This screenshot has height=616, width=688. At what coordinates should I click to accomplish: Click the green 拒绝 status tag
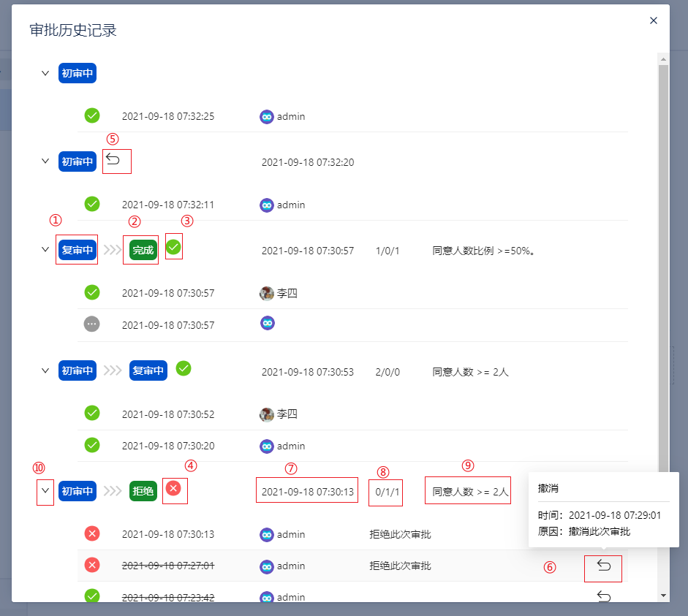pos(143,492)
